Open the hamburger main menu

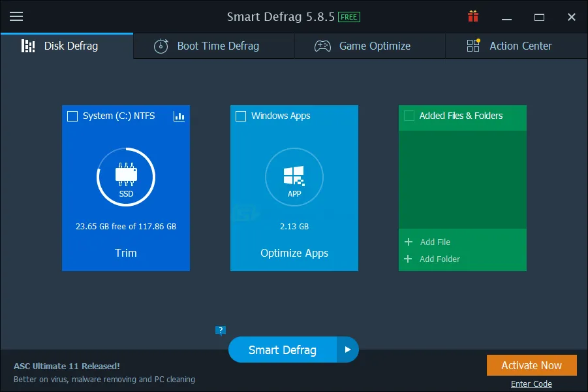[x=16, y=16]
